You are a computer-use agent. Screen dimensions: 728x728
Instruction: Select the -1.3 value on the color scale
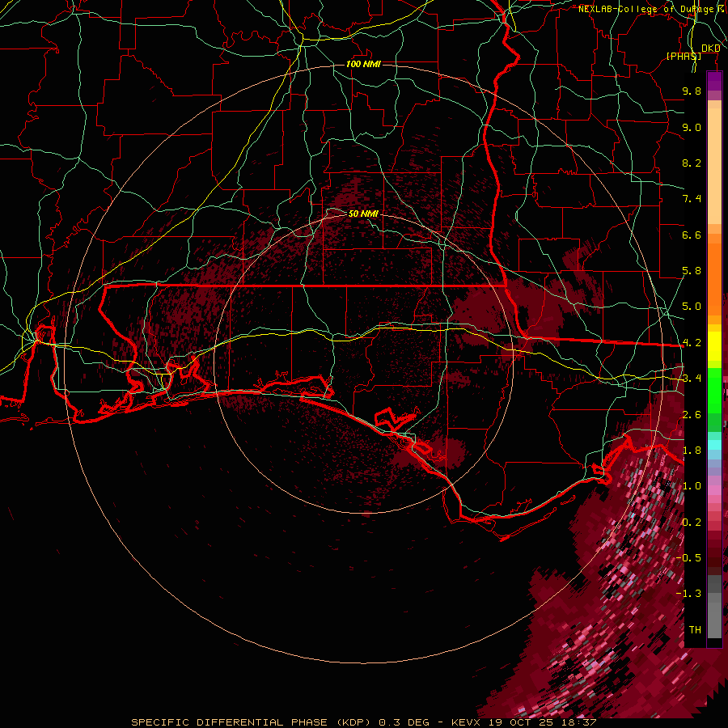click(x=688, y=594)
